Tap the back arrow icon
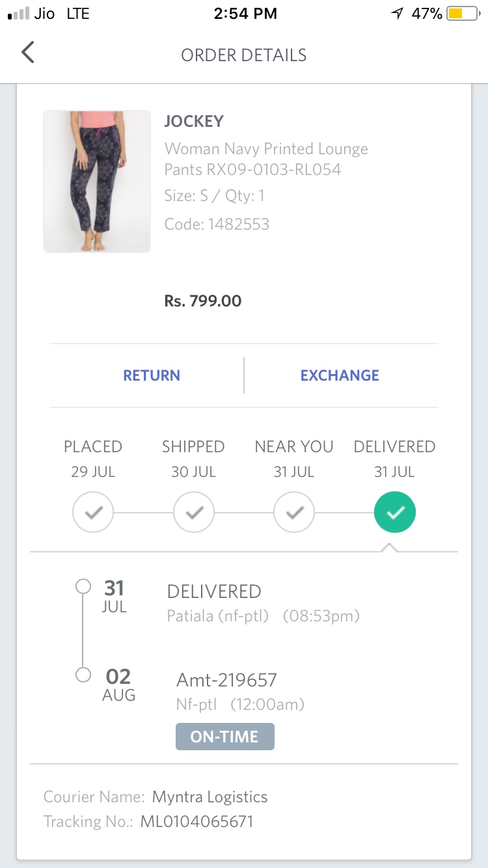Screen dimensions: 488x868 27,52
